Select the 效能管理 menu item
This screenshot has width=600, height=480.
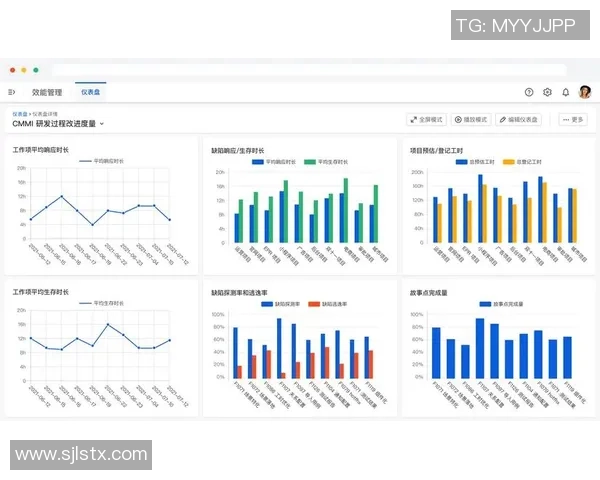tap(47, 92)
